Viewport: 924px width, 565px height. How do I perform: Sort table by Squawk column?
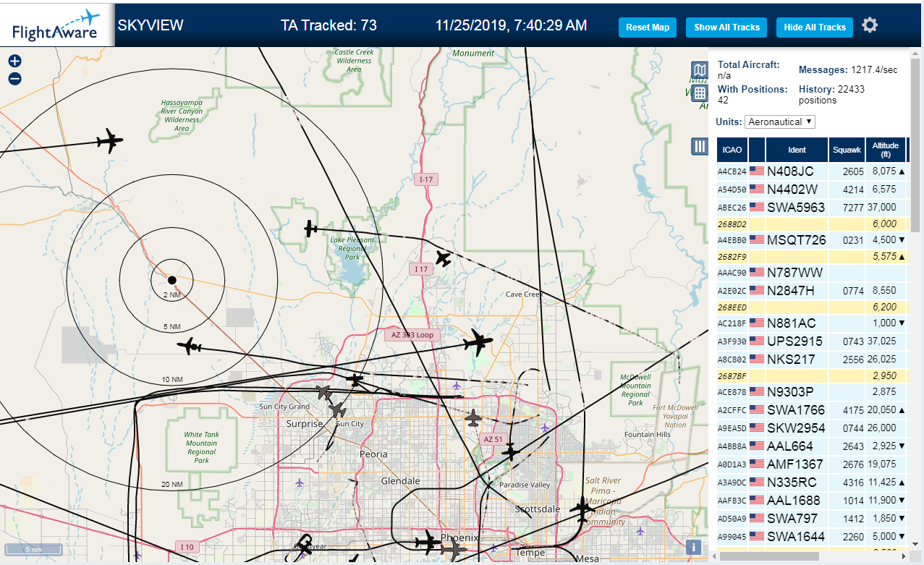[847, 150]
